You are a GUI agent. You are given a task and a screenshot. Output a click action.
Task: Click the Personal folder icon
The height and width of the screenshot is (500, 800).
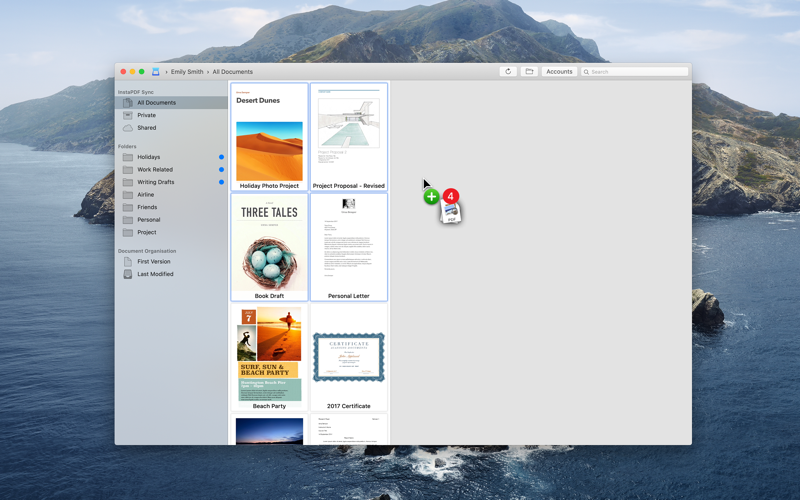[128, 220]
